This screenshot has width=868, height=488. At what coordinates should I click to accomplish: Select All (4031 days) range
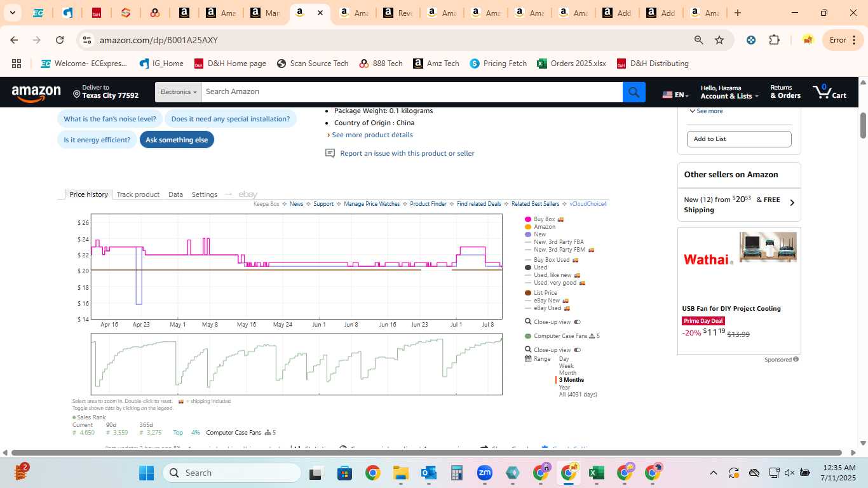pos(578,395)
